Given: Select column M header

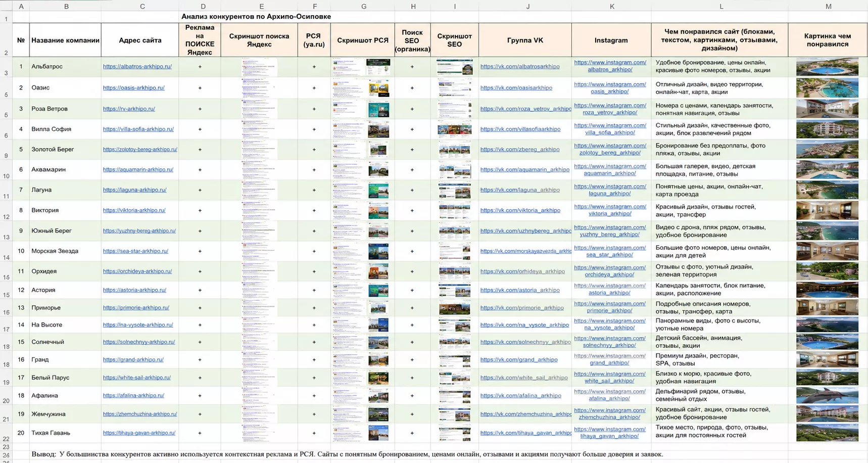Looking at the screenshot, I should (x=828, y=6).
